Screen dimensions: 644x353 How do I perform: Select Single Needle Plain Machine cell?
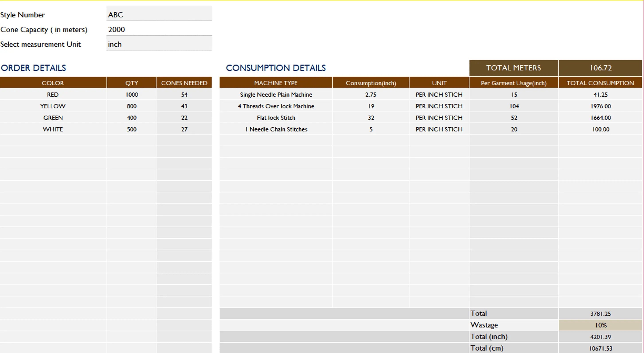point(276,94)
